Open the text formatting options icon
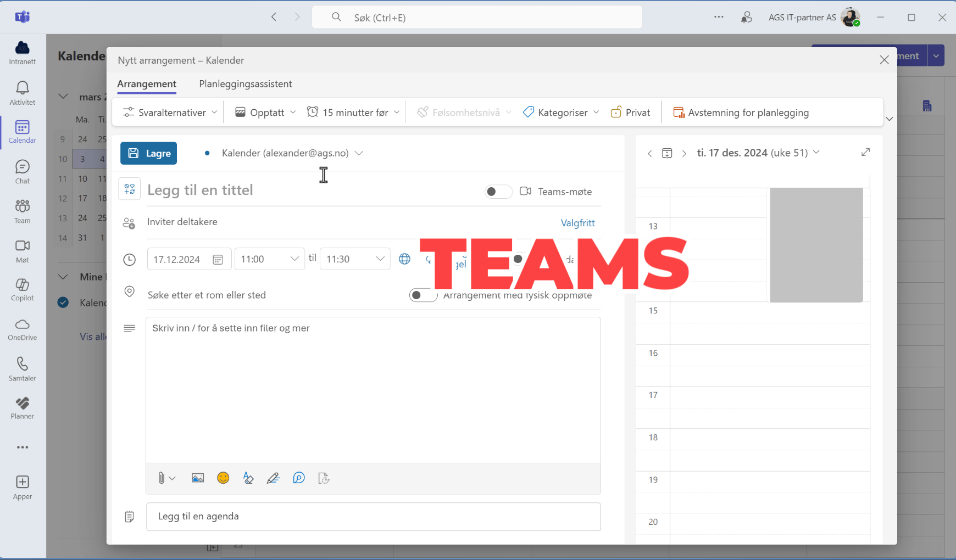Screen dimensions: 956x560 [248, 478]
